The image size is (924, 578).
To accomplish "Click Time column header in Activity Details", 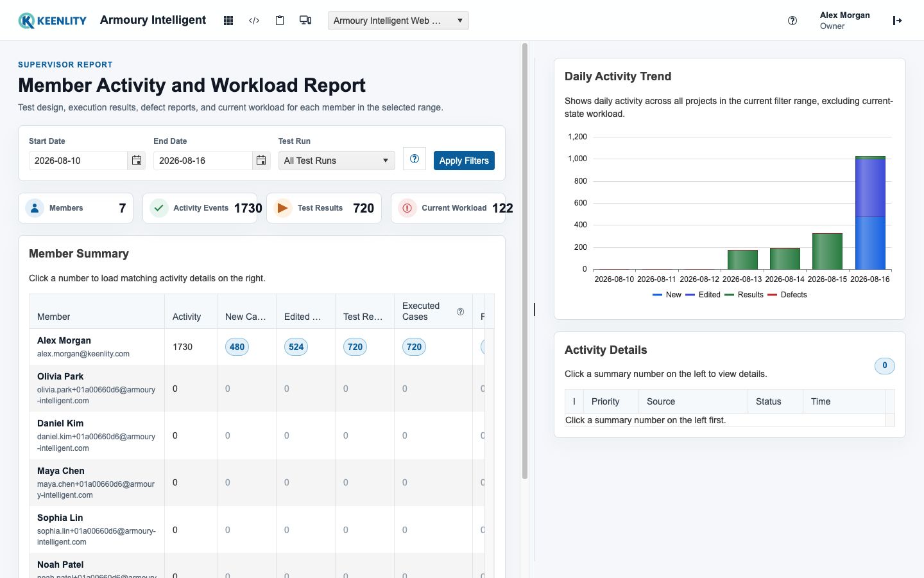I will point(844,401).
